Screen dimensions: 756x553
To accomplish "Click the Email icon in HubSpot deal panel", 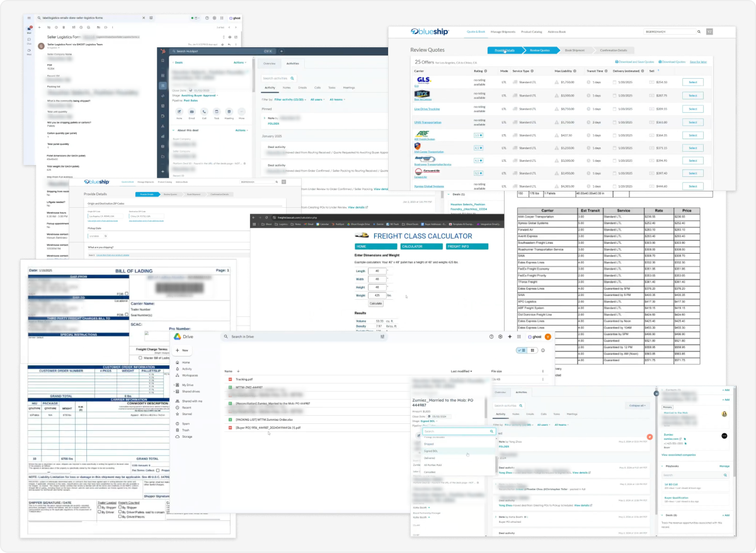I will tap(192, 111).
